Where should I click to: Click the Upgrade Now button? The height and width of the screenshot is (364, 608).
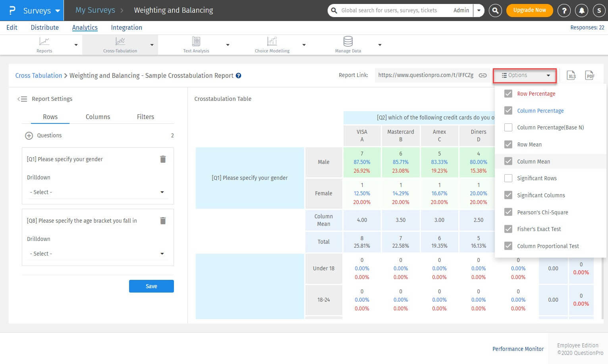coord(529,10)
